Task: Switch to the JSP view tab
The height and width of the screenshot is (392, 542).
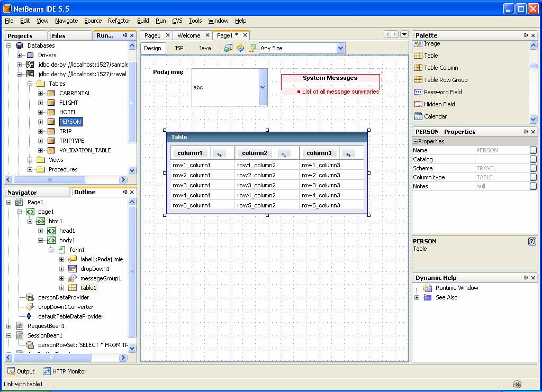Action: pyautogui.click(x=179, y=48)
